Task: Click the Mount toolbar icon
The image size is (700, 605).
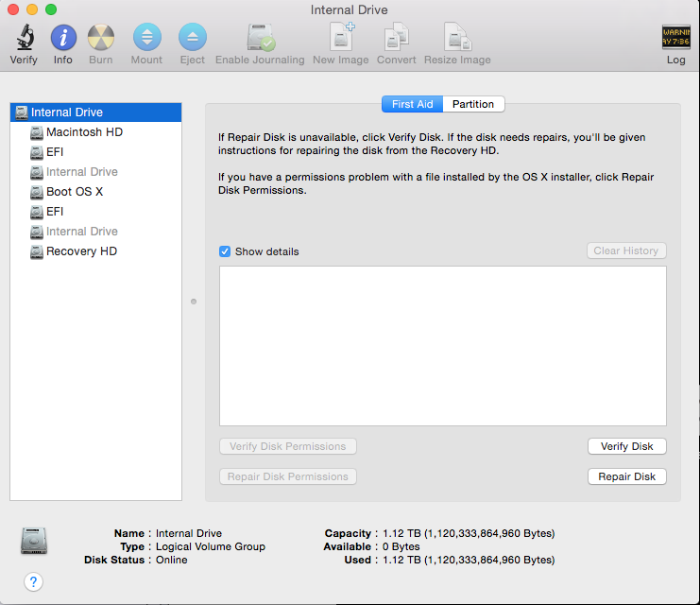Action: click(146, 37)
